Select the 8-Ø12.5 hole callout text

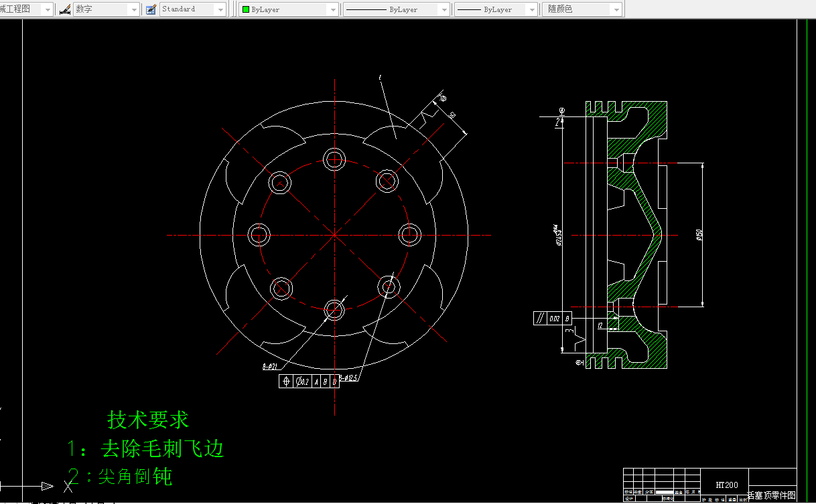348,378
